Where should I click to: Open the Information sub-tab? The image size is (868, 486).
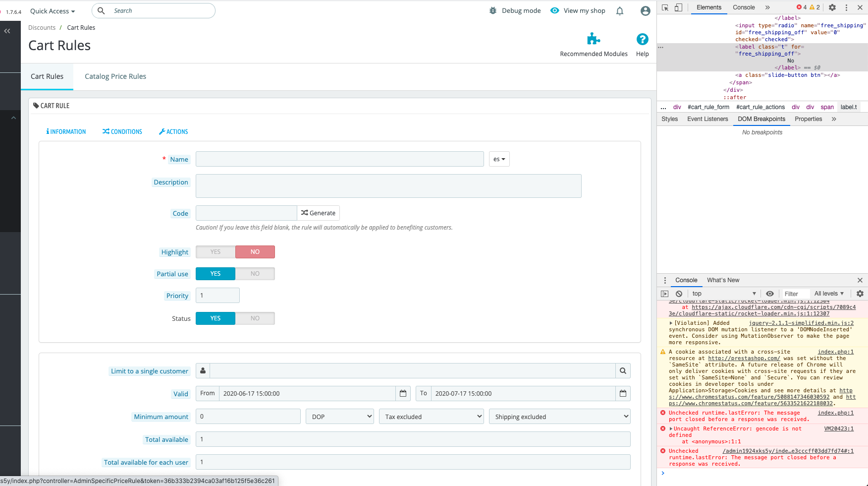coord(66,131)
